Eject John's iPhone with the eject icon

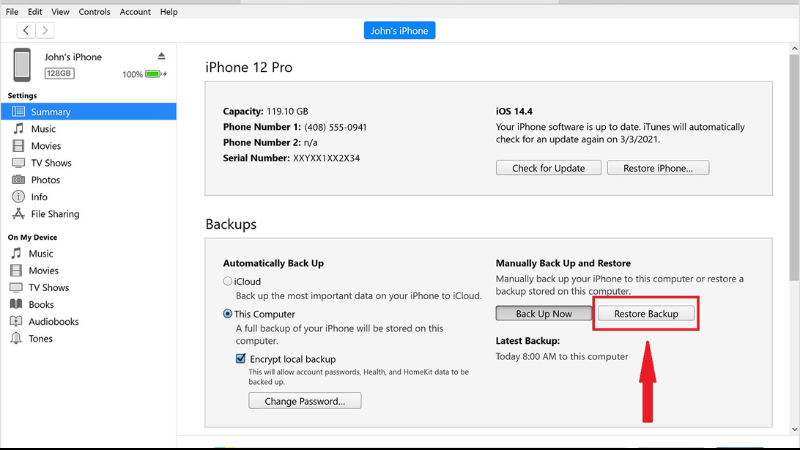[x=161, y=56]
